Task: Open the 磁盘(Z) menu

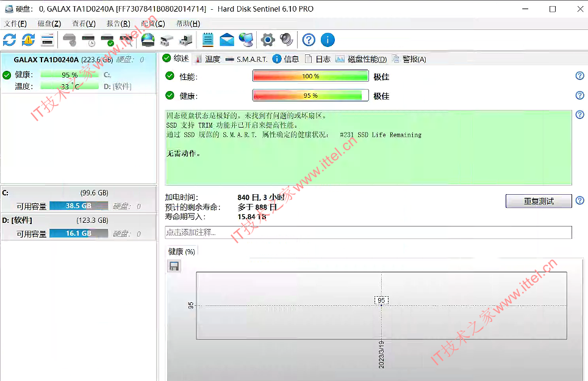Action: [x=49, y=24]
